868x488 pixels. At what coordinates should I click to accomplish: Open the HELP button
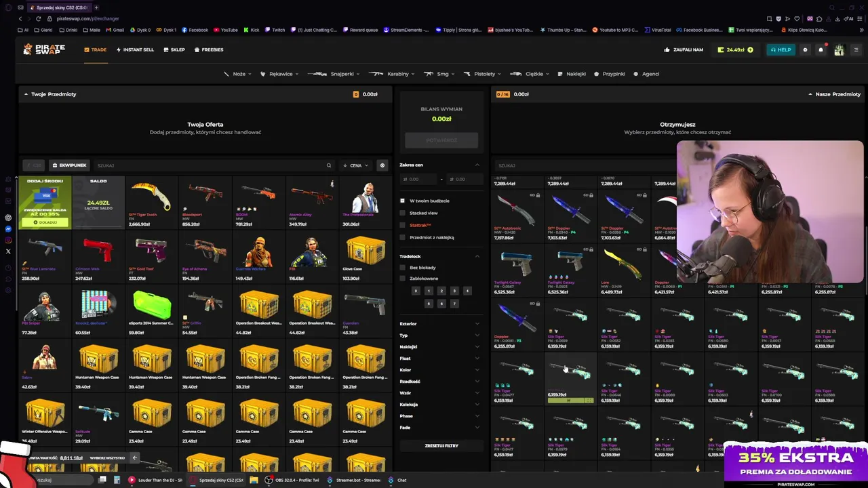(x=781, y=49)
